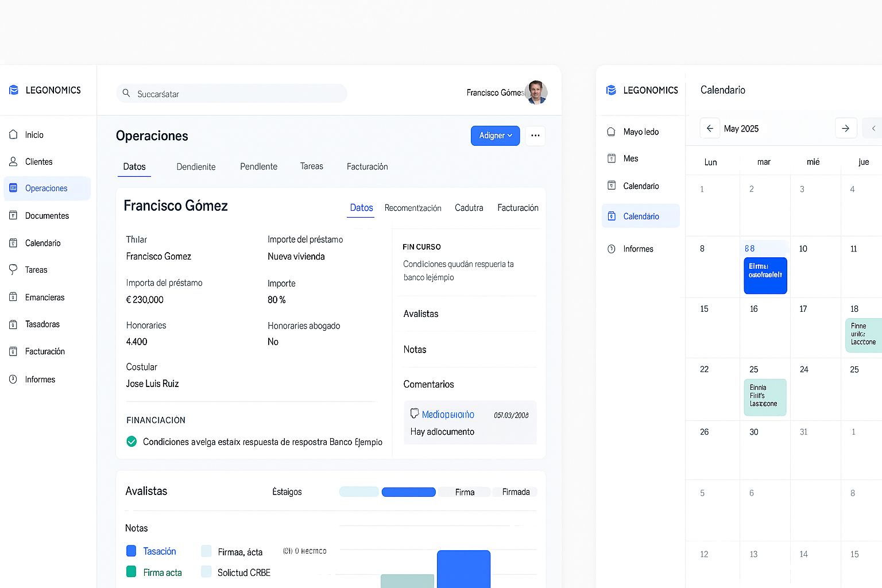Expand the Avalistas section in side panel

pyautogui.click(x=421, y=314)
